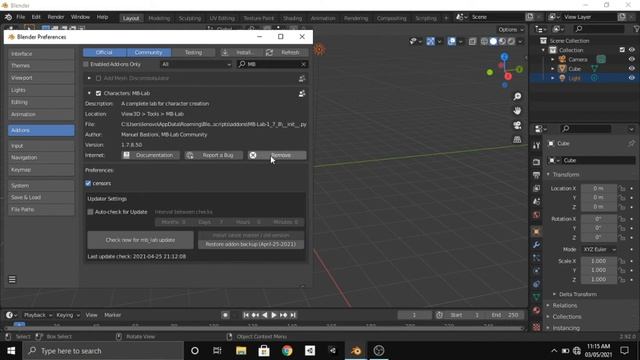Viewport: 640px width, 360px height.
Task: Open the Blender logo menu icon
Action: tap(8, 17)
